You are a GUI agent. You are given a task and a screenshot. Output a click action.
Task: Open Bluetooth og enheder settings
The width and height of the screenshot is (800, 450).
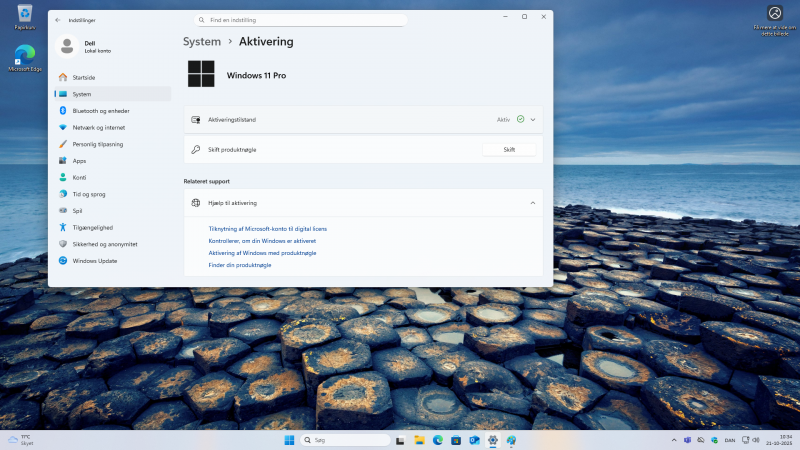point(100,110)
